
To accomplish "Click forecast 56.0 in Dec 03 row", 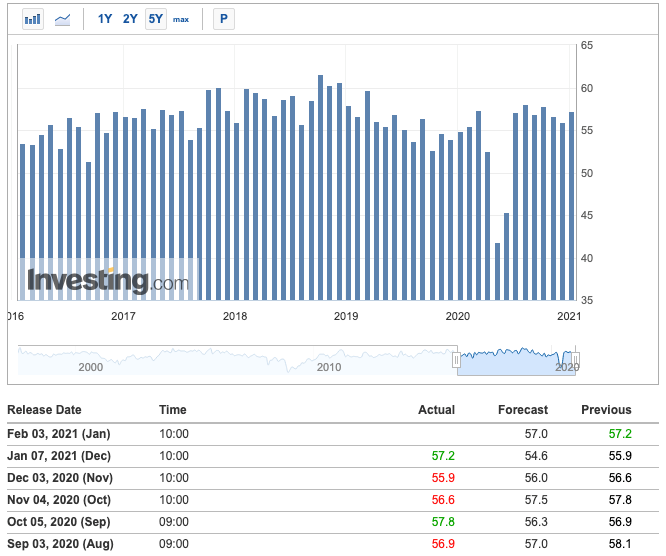I will [x=536, y=478].
